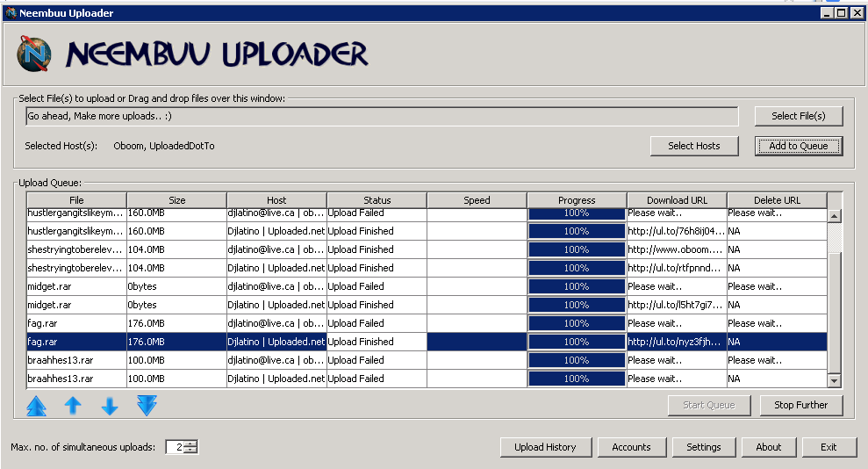
Task: Click the Download URL column header
Action: pyautogui.click(x=677, y=200)
